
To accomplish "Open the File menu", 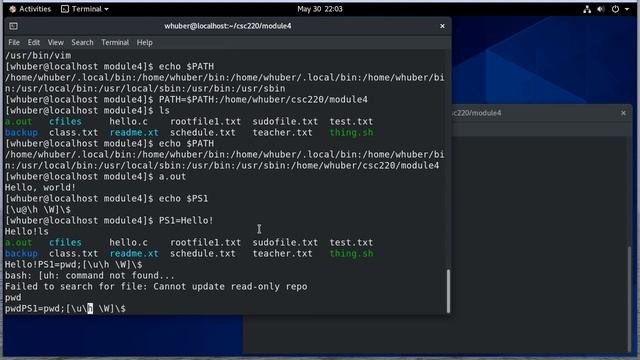I will 14,42.
